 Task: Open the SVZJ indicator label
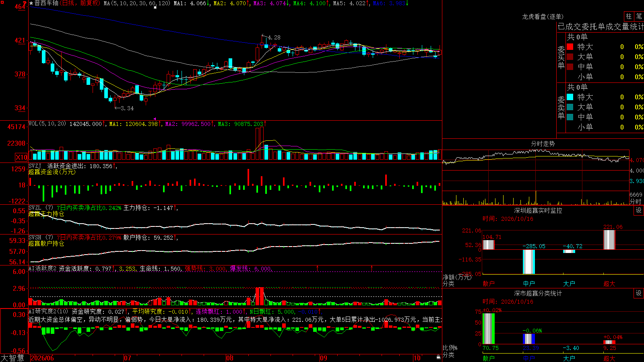tap(35, 166)
